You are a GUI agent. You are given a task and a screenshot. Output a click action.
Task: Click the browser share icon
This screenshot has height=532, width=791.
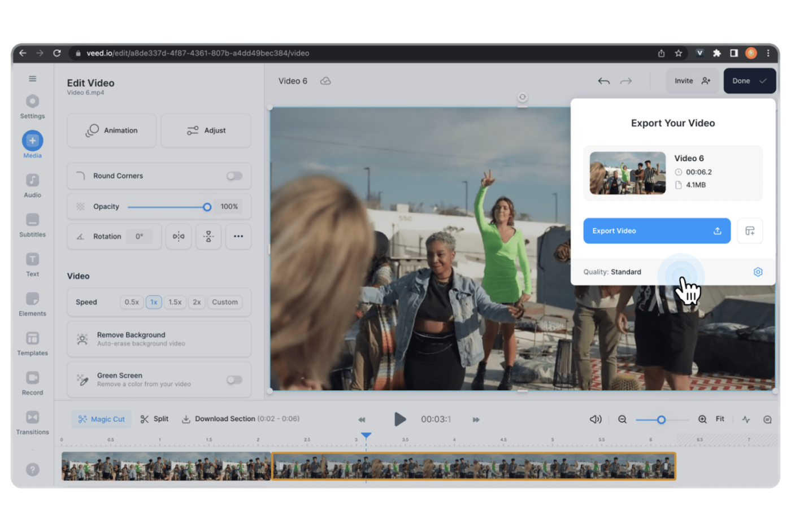661,53
